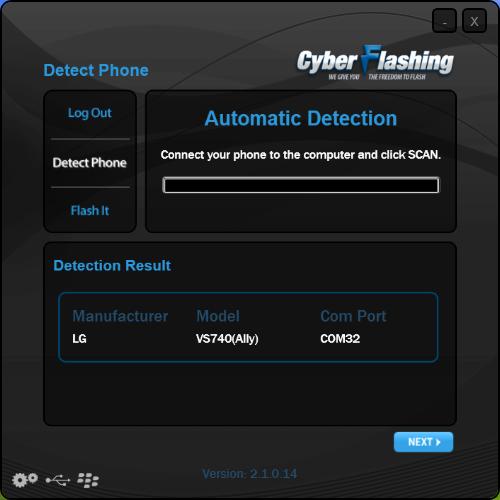This screenshot has width=500, height=500.
Task: Click the Version 2.1.0.14 text
Action: pyautogui.click(x=249, y=474)
